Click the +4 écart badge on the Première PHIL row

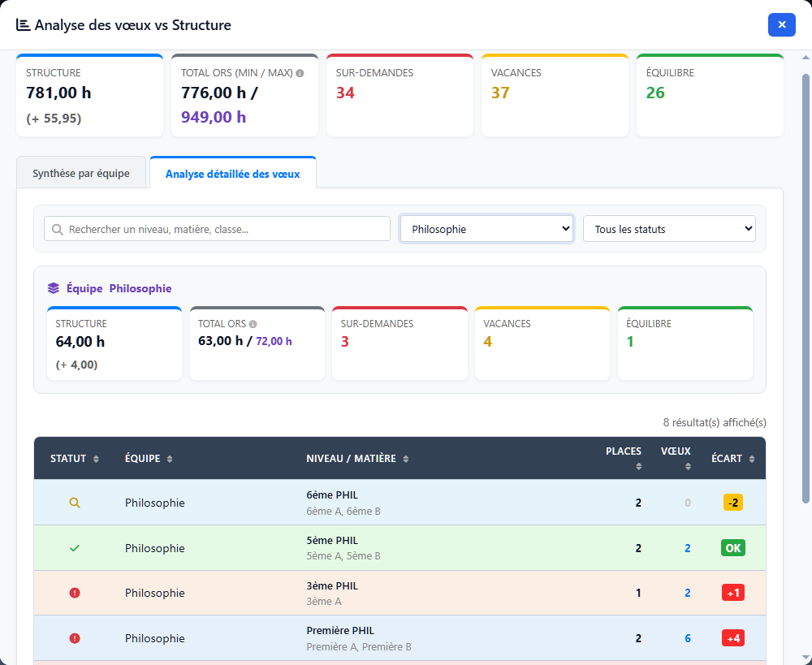[x=732, y=638]
